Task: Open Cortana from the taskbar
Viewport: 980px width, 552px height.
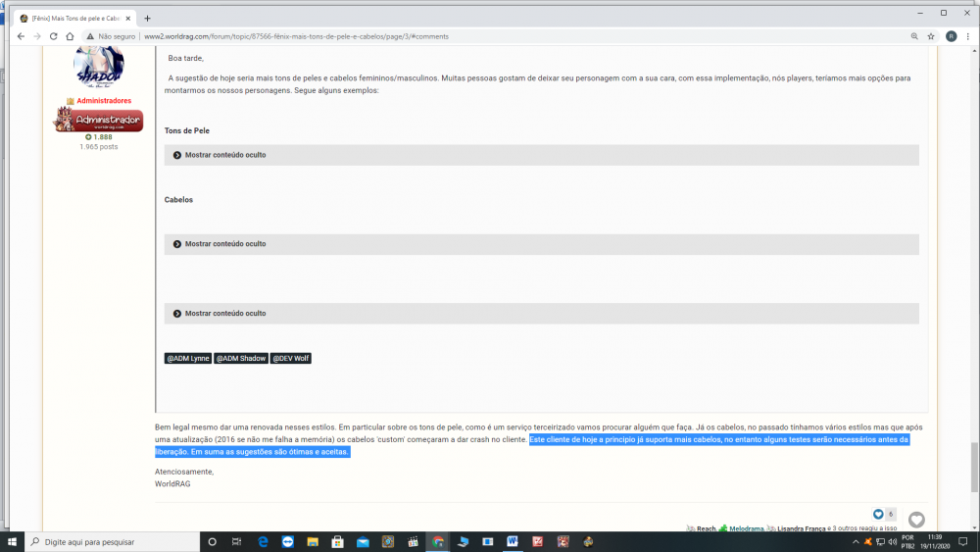Action: click(212, 541)
